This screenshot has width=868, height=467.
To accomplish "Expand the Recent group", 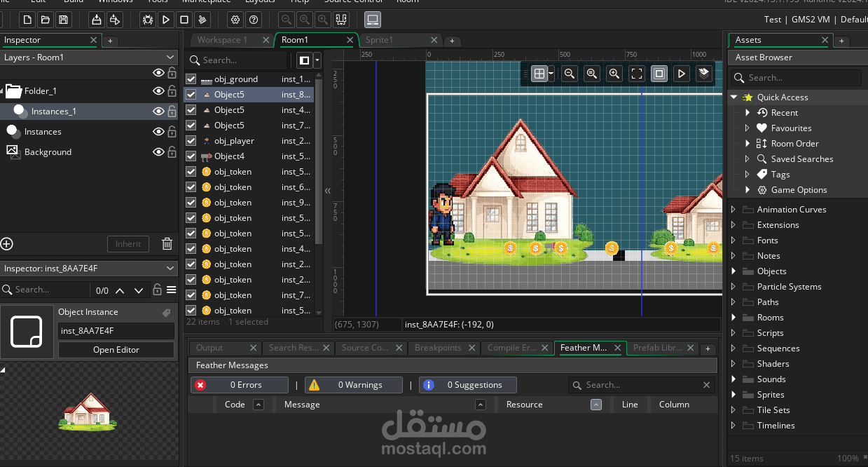I will [748, 113].
